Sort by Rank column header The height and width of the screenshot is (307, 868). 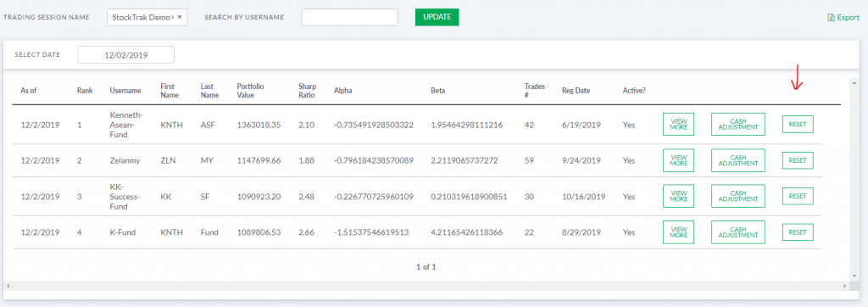[x=85, y=91]
